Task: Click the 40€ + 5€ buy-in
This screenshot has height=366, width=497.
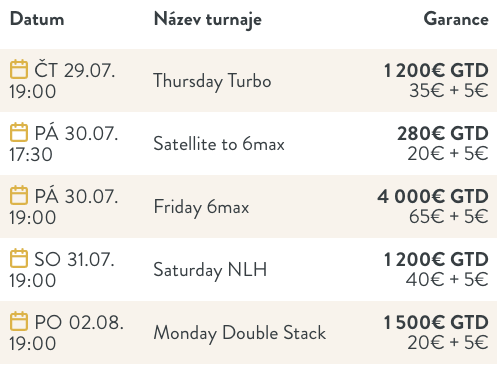Action: coord(447,279)
